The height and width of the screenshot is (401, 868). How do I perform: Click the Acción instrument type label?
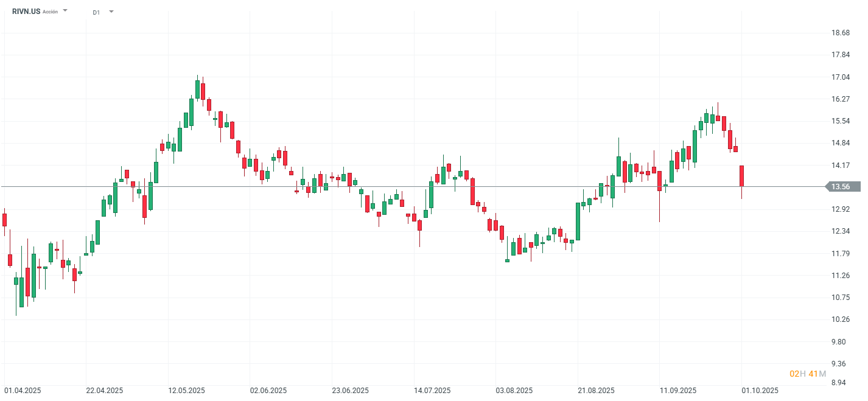click(x=51, y=12)
